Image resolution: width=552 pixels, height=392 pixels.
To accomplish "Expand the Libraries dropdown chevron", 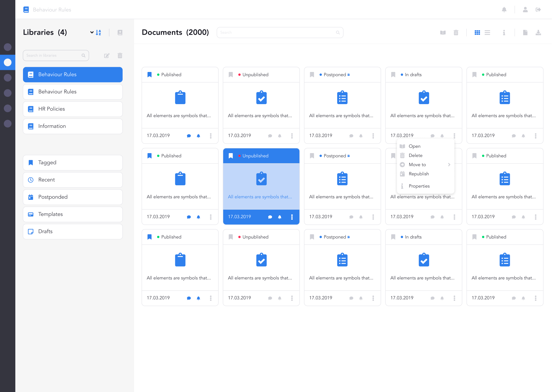I will (x=92, y=32).
